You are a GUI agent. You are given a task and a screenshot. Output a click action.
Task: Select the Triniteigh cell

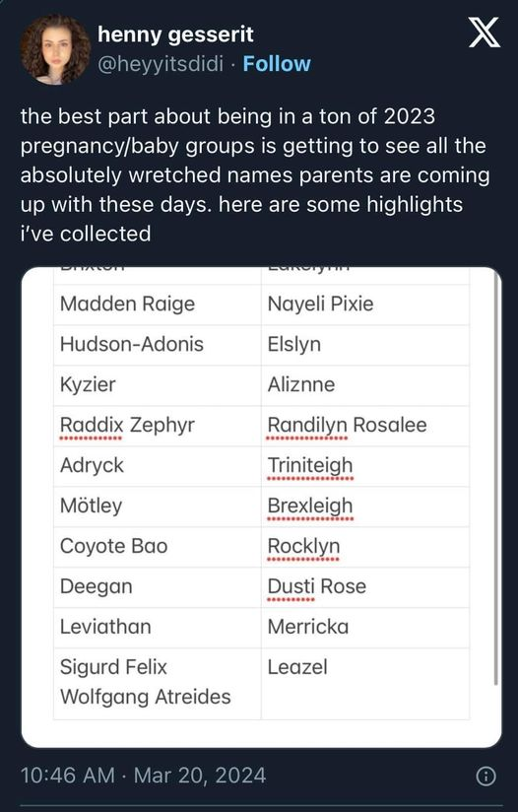click(x=365, y=466)
